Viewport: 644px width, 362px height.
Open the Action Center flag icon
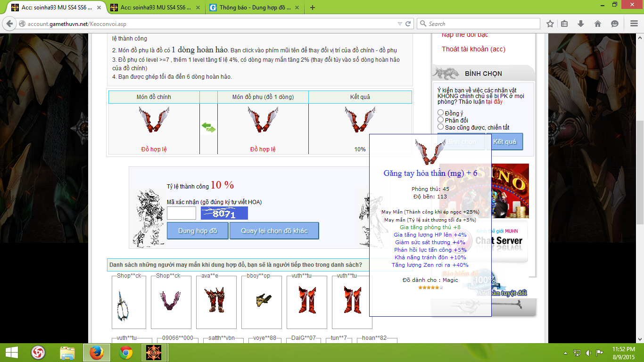point(600,353)
